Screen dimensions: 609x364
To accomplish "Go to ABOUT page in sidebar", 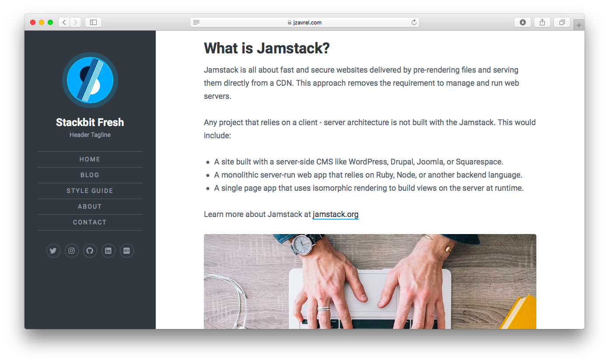I will (x=90, y=206).
